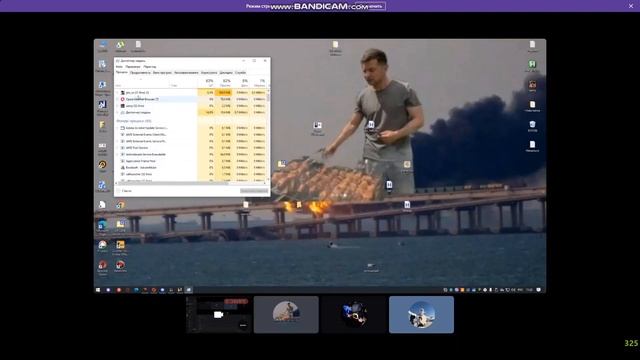640x360 pixels.
Task: Select the dark participant tile with round avatar
Action: click(x=354, y=315)
